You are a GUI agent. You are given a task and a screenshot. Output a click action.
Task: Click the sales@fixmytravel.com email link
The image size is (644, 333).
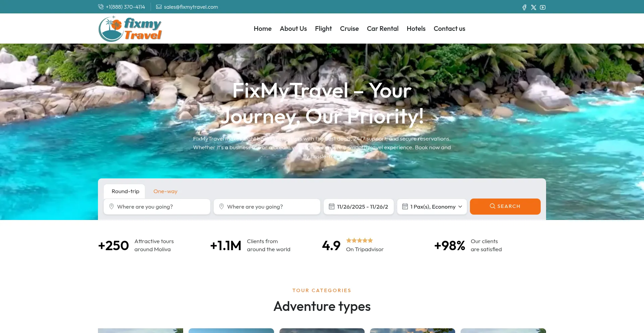[x=191, y=7]
